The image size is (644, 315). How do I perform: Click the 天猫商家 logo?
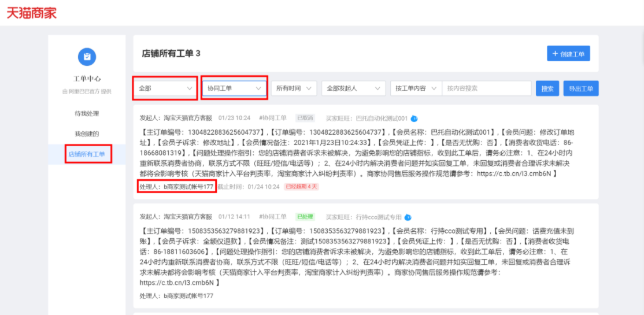32,13
